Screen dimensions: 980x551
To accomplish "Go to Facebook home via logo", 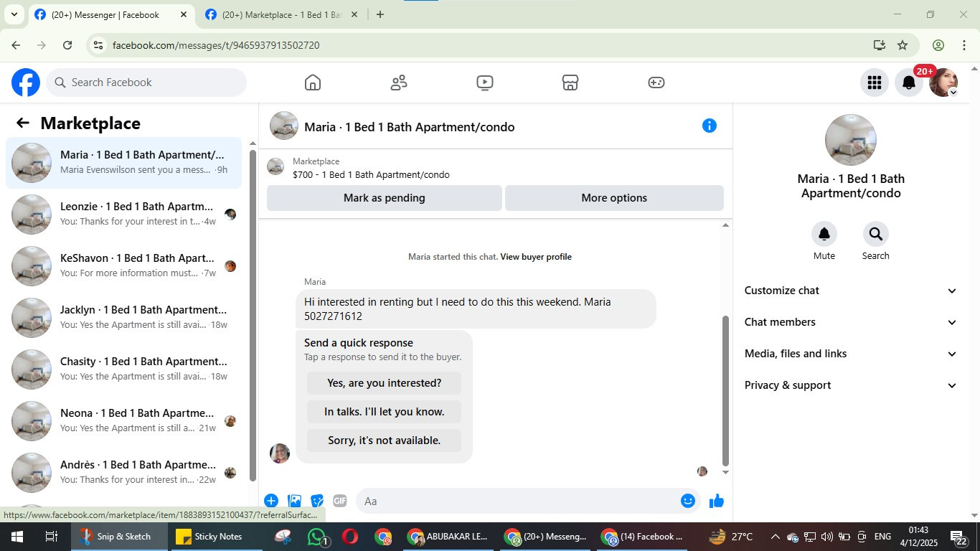I will point(26,83).
